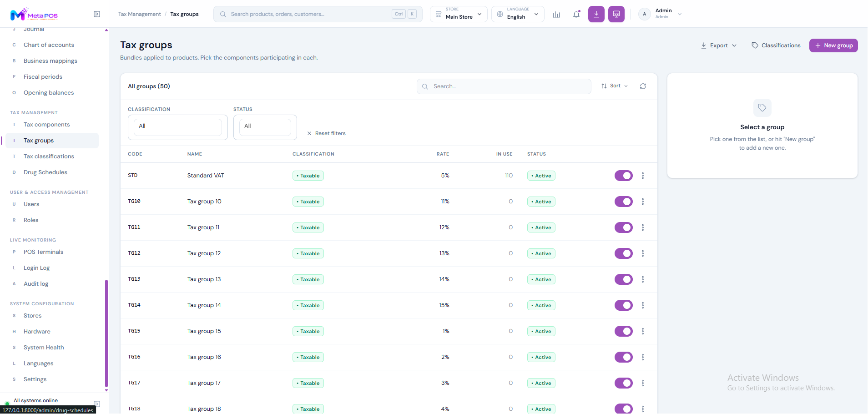Click the sidebar vertical scrollbar

point(106,333)
